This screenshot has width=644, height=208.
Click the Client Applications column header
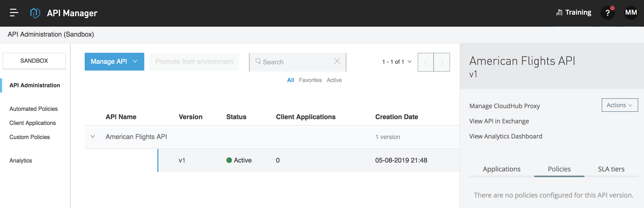[x=306, y=117]
